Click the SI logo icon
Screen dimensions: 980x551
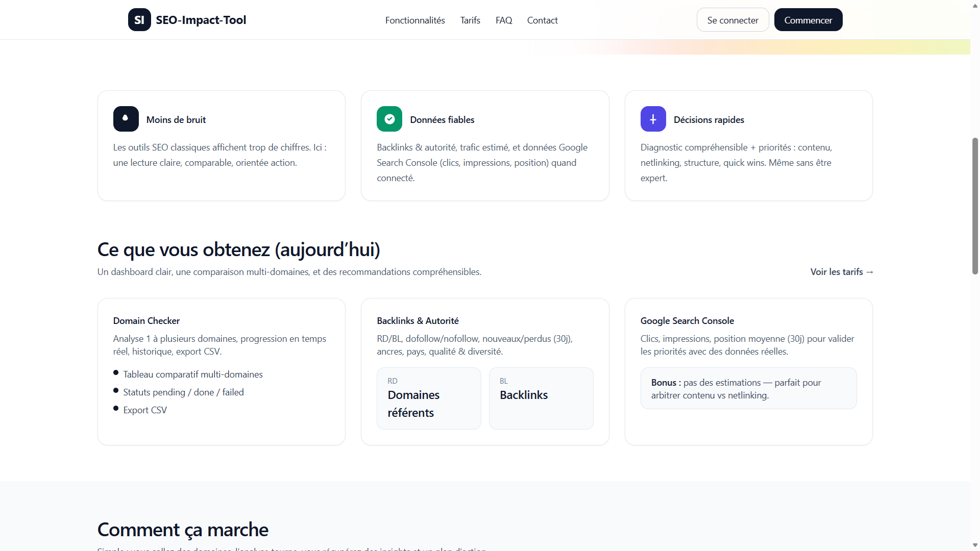[139, 20]
